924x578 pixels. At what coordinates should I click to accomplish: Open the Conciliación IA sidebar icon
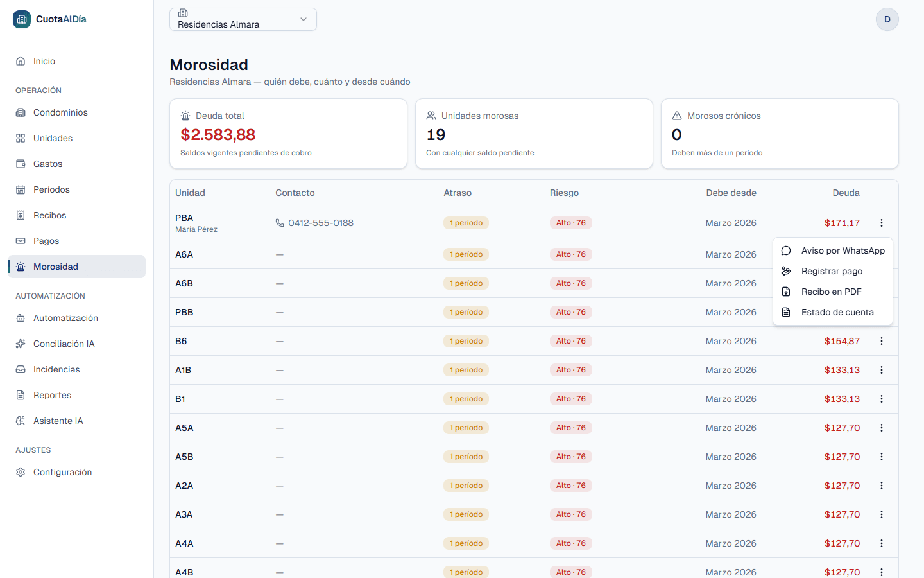[21, 344]
